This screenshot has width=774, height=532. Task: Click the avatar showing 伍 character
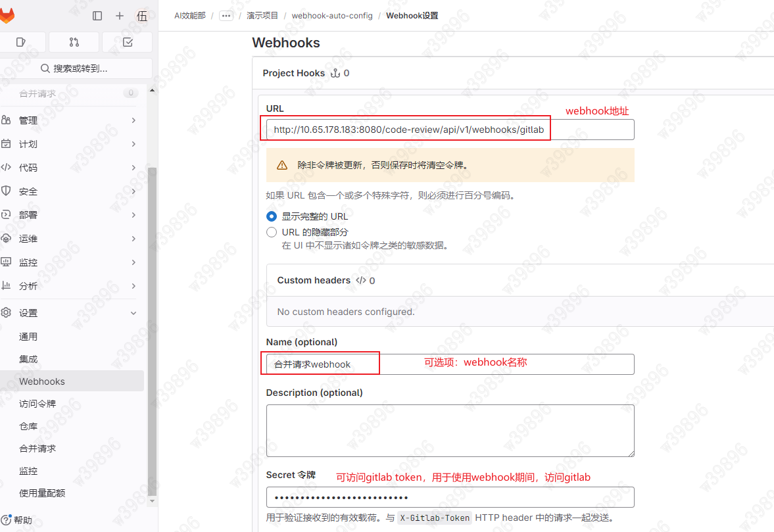(142, 16)
